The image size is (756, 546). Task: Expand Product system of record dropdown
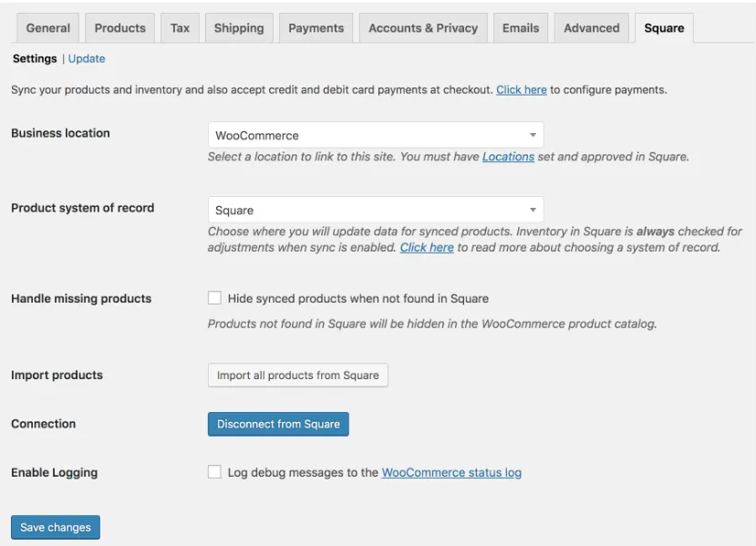point(376,210)
